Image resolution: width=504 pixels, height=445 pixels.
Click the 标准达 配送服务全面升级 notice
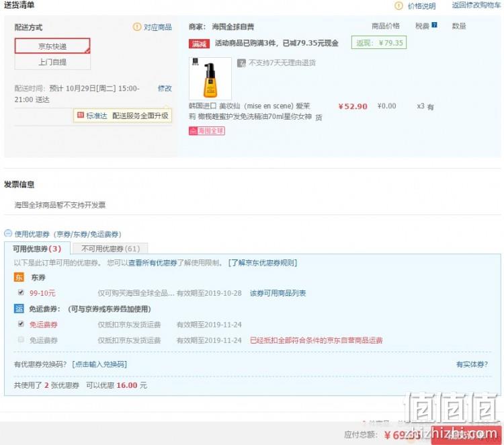pyautogui.click(x=123, y=116)
